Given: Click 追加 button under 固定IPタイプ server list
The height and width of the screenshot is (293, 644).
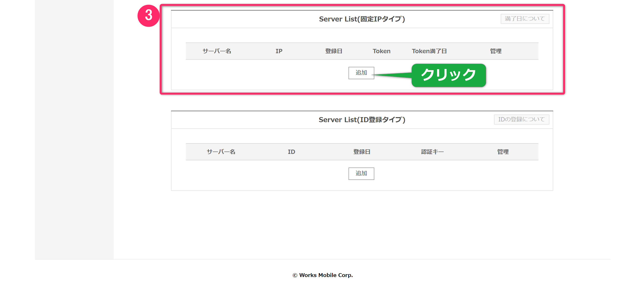Looking at the screenshot, I should (361, 73).
